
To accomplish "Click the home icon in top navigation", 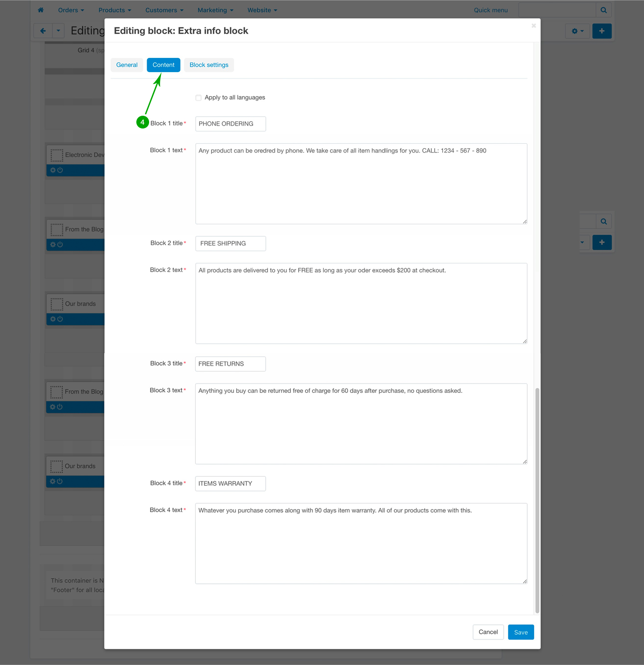I will [x=41, y=10].
